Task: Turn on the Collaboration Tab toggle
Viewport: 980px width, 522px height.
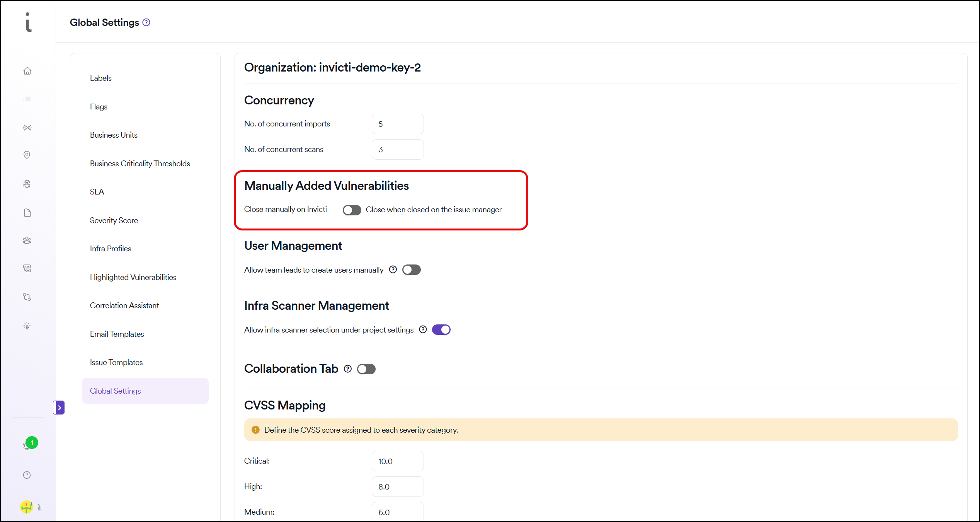Action: [366, 369]
